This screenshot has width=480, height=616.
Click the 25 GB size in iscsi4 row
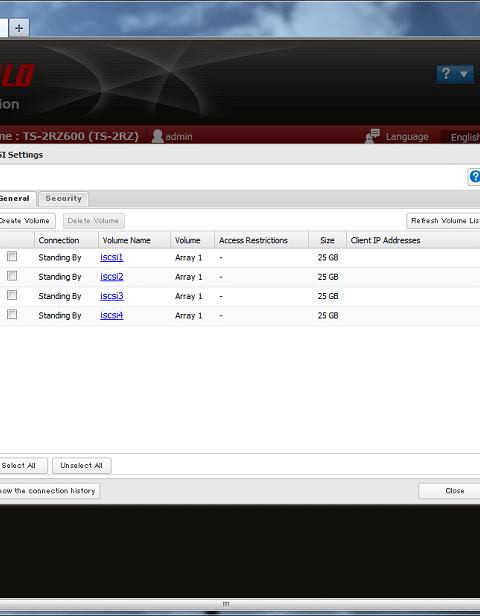[x=328, y=315]
